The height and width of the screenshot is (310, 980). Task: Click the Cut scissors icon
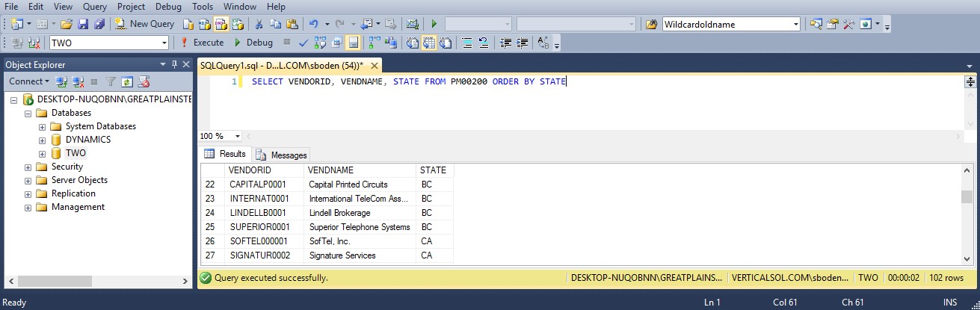pyautogui.click(x=259, y=24)
